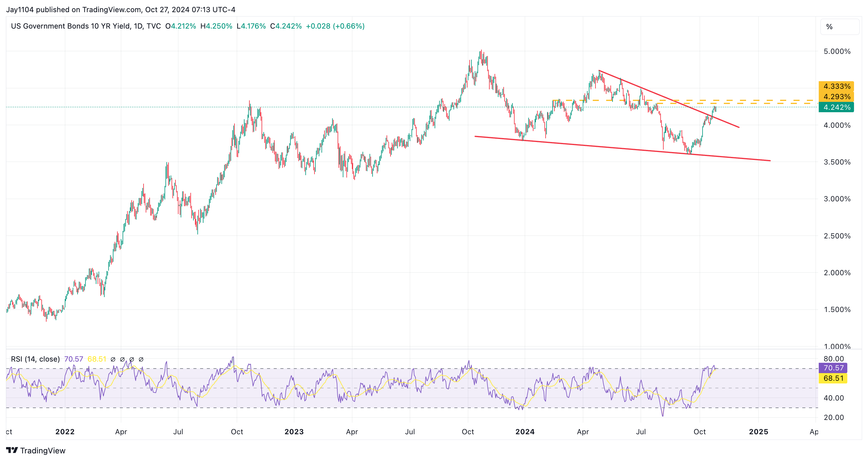Click the Oct label following 2024 on time axis

point(700,431)
